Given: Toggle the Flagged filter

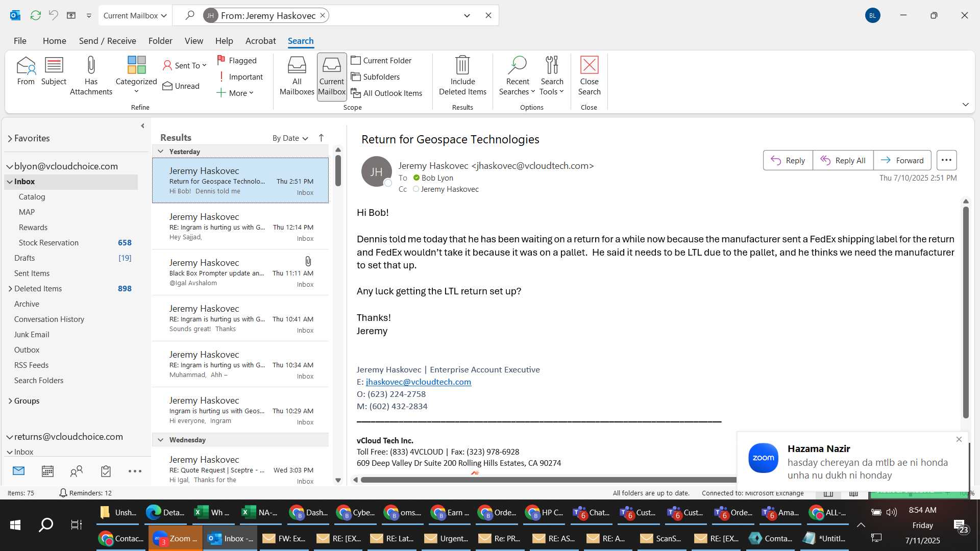Looking at the screenshot, I should tap(237, 60).
